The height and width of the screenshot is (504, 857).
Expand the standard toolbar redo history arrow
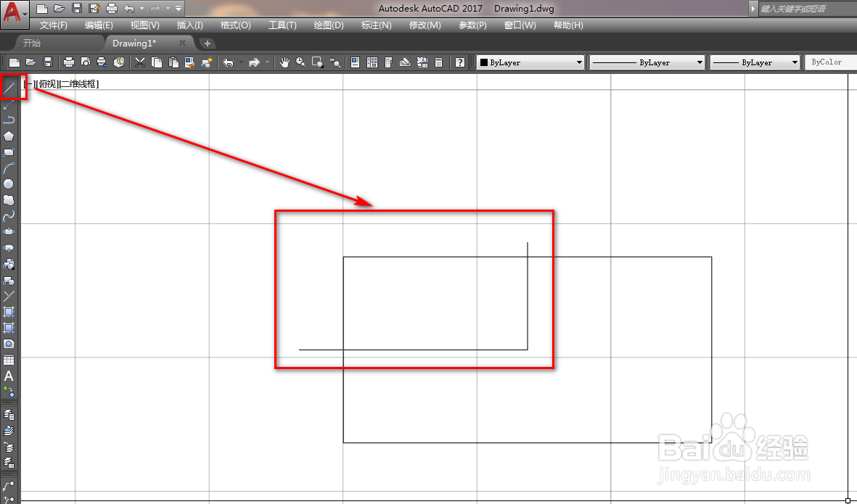point(267,62)
